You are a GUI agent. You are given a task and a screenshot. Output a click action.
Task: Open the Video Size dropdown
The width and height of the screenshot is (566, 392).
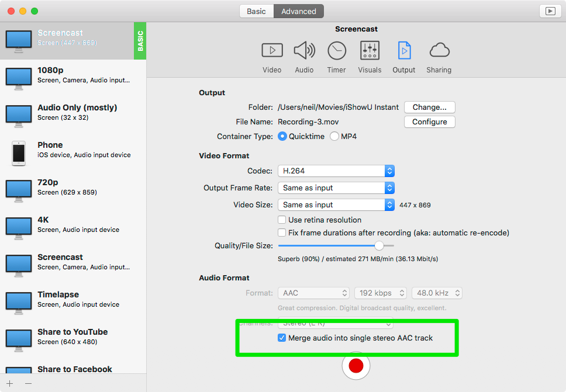[336, 205]
